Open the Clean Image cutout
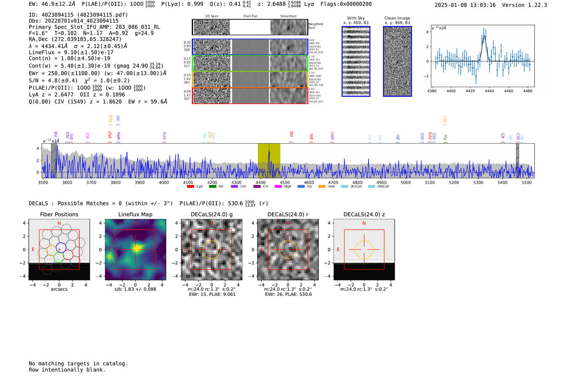The image size is (576, 392). pyautogui.click(x=397, y=61)
